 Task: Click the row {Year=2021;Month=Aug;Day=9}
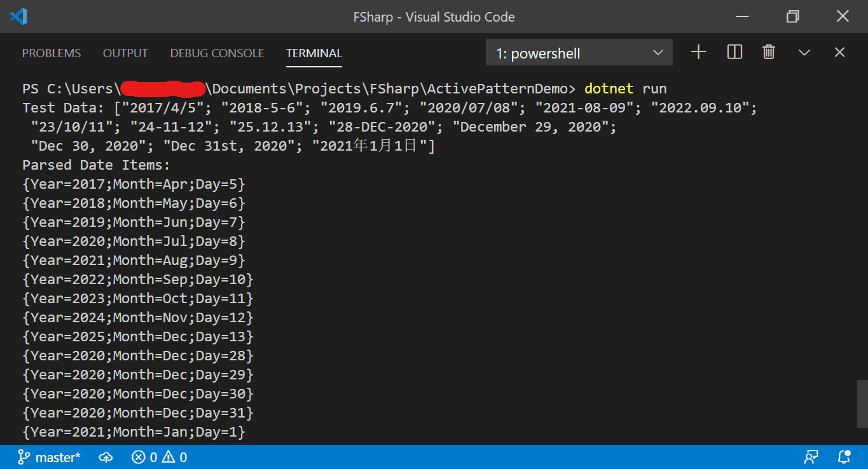pos(134,261)
